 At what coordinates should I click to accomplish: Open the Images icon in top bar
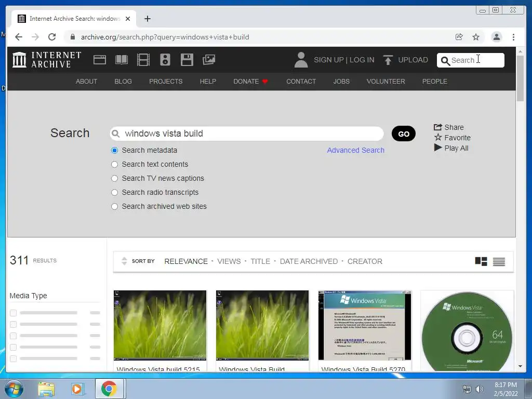[x=209, y=60]
